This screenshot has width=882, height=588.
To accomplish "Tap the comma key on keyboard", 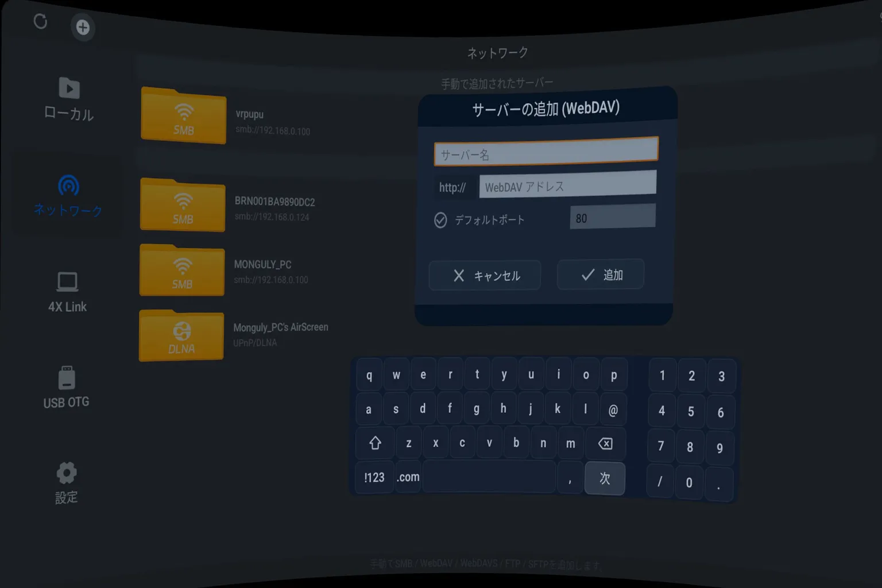I will [570, 478].
